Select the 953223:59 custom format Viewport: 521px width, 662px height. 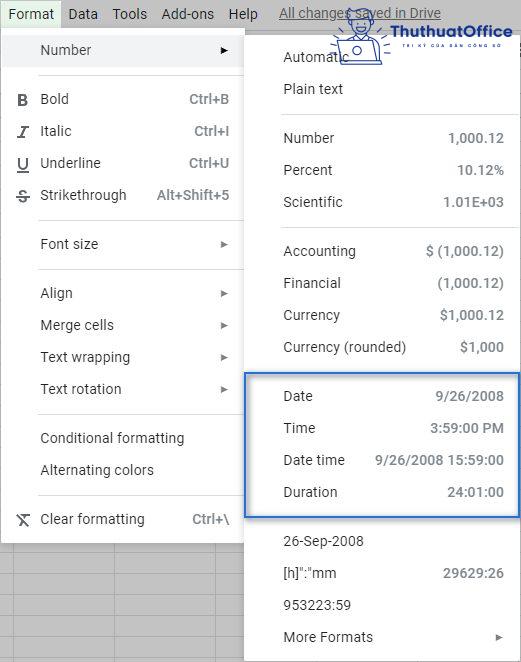point(382,605)
